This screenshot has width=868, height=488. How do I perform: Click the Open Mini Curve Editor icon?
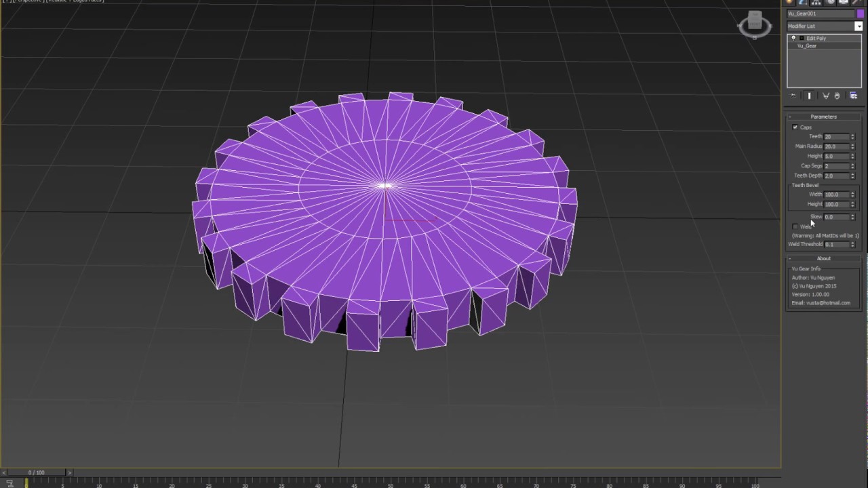[9, 483]
